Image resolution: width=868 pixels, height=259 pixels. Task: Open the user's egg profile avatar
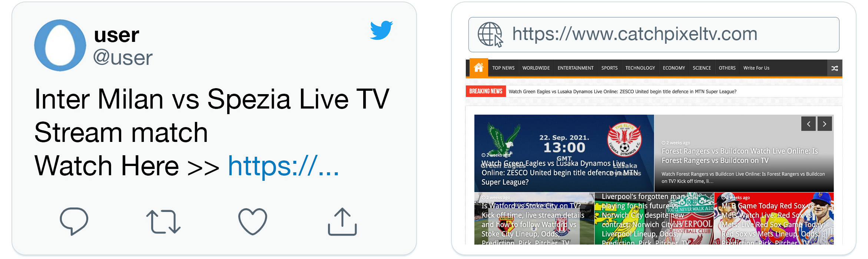point(60,45)
